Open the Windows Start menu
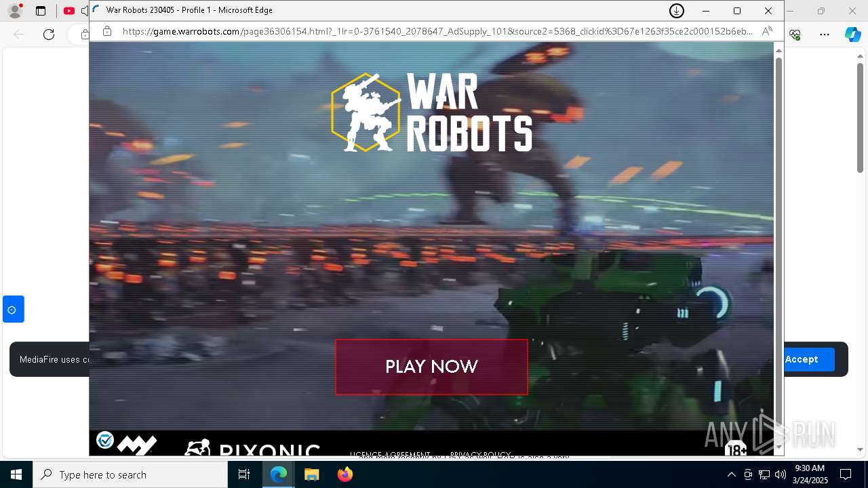Viewport: 868px width, 488px height. pyautogui.click(x=16, y=474)
